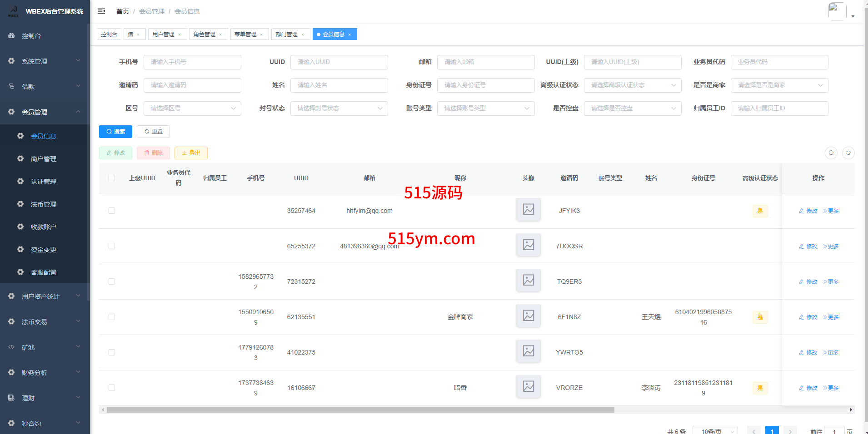Toggle the select-all checkbox in table header
The height and width of the screenshot is (434, 868).
(x=112, y=178)
